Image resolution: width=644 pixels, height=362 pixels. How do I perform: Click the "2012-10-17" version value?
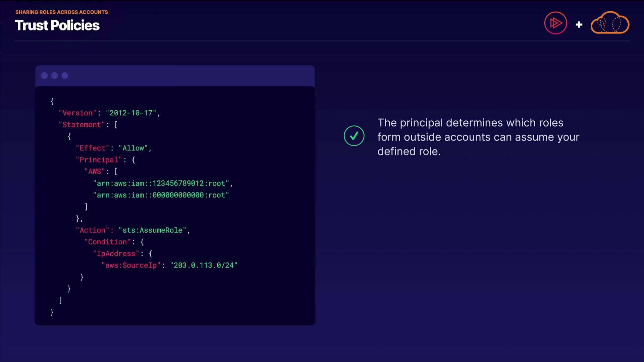(x=131, y=113)
